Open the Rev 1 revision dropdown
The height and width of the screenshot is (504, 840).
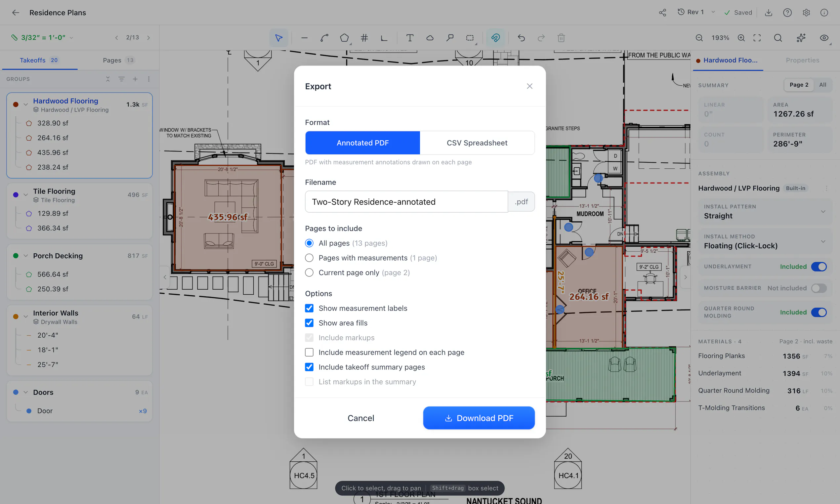pyautogui.click(x=696, y=12)
